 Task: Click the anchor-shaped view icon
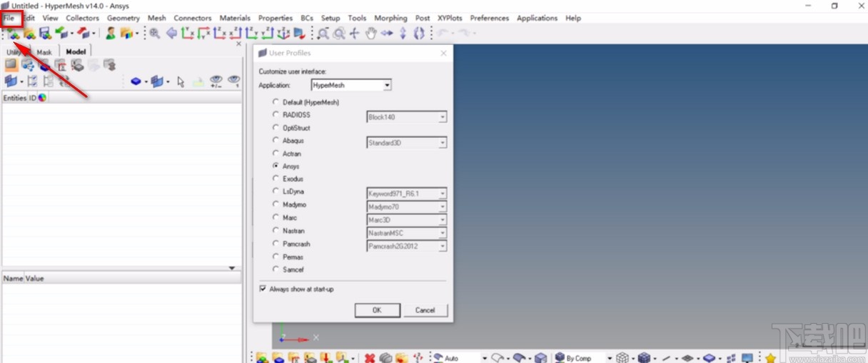coord(283,33)
